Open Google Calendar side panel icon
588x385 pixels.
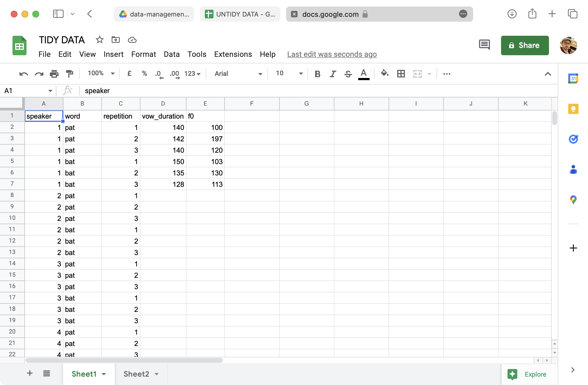[x=573, y=79]
